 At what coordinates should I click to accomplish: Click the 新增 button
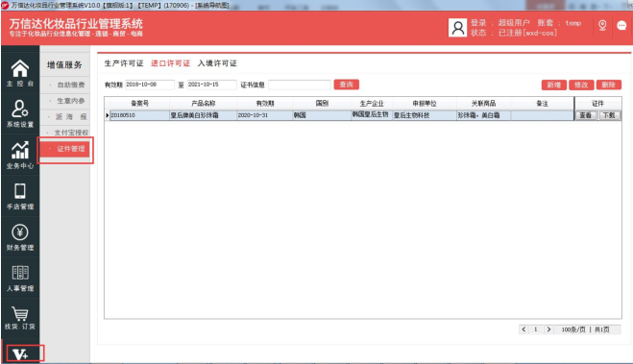tap(554, 85)
